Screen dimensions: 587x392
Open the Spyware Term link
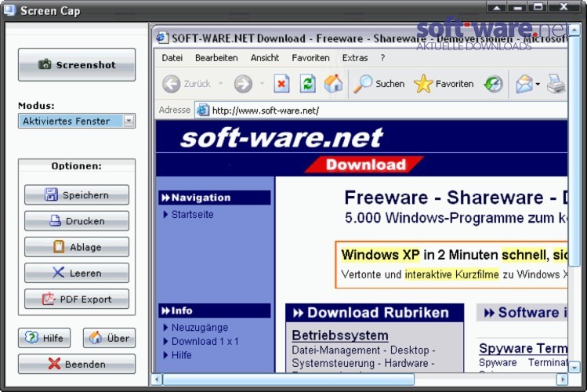click(523, 349)
